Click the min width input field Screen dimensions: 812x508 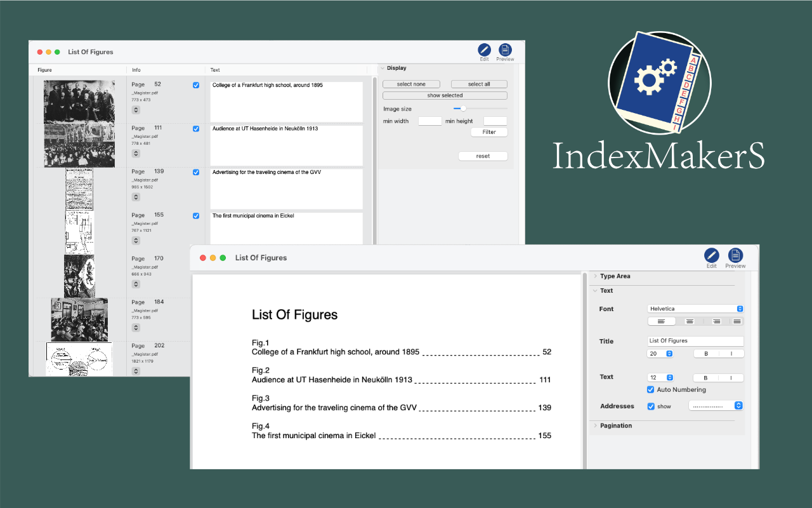point(430,121)
